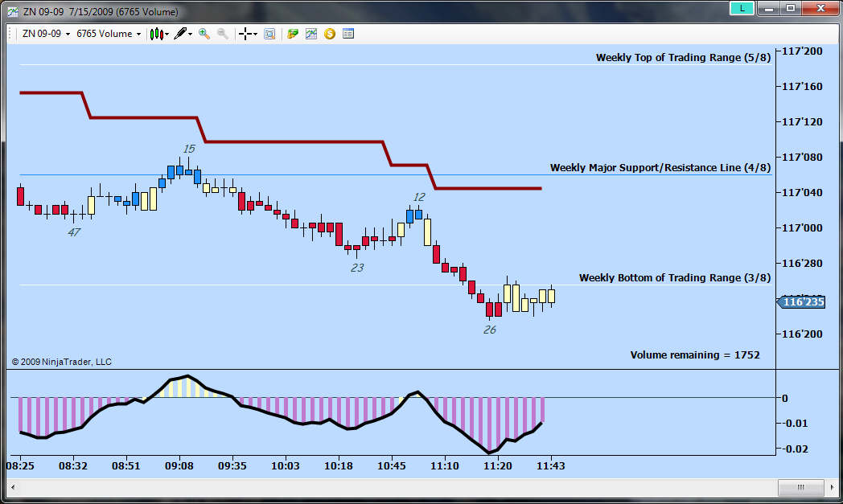Image resolution: width=843 pixels, height=504 pixels.
Task: Select the pen drawing tools icon
Action: (x=180, y=34)
